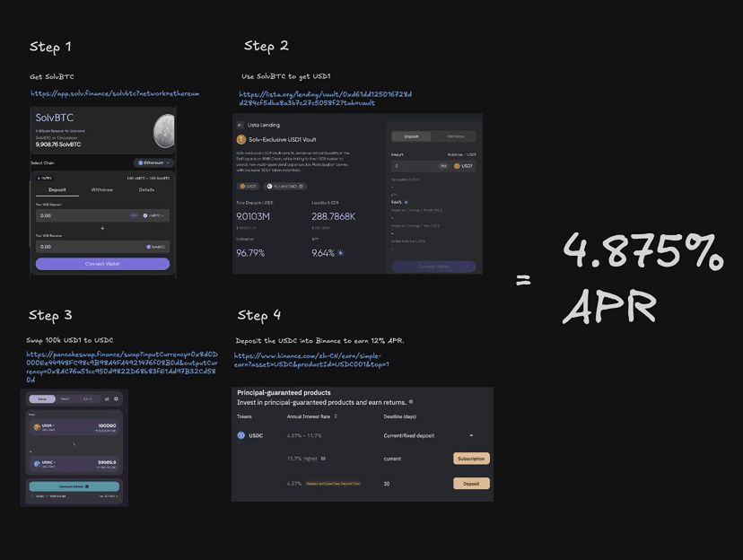
Task: Click the 100000 input amount in PancakeSwap
Action: (x=107, y=425)
